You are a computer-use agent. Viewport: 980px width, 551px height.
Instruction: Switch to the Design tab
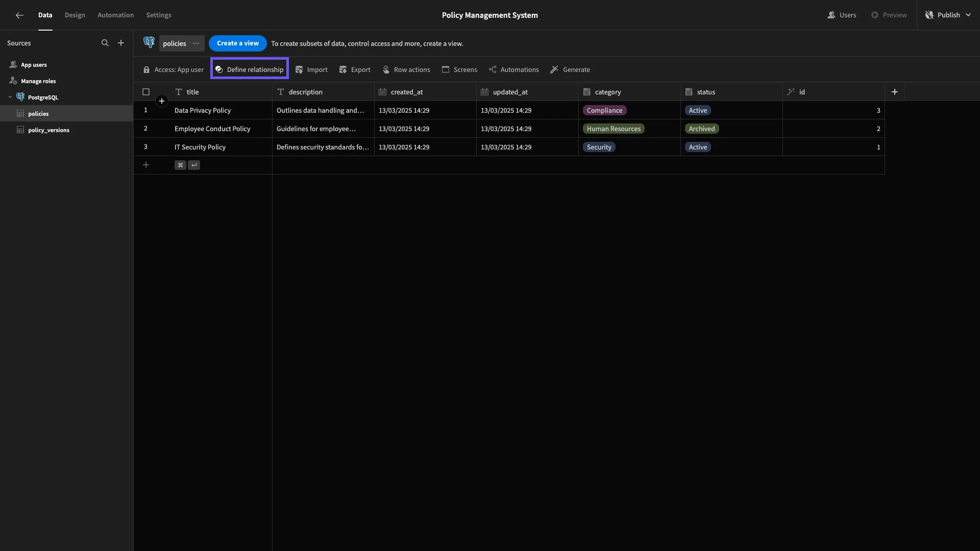click(75, 15)
